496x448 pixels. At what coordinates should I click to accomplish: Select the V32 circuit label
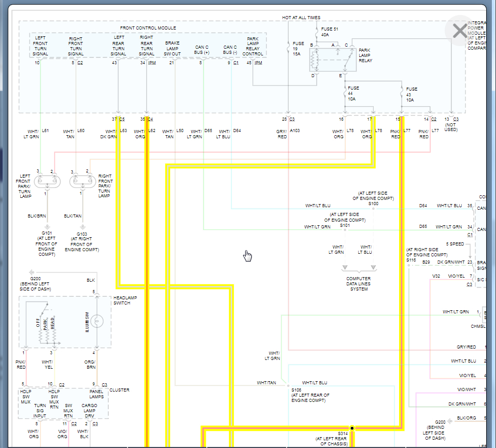pos(436,276)
